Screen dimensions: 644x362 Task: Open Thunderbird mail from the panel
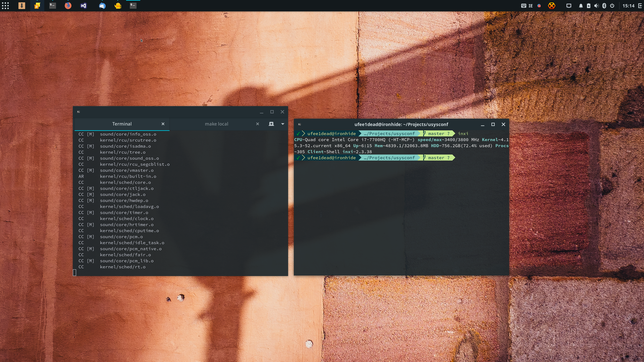coord(102,6)
